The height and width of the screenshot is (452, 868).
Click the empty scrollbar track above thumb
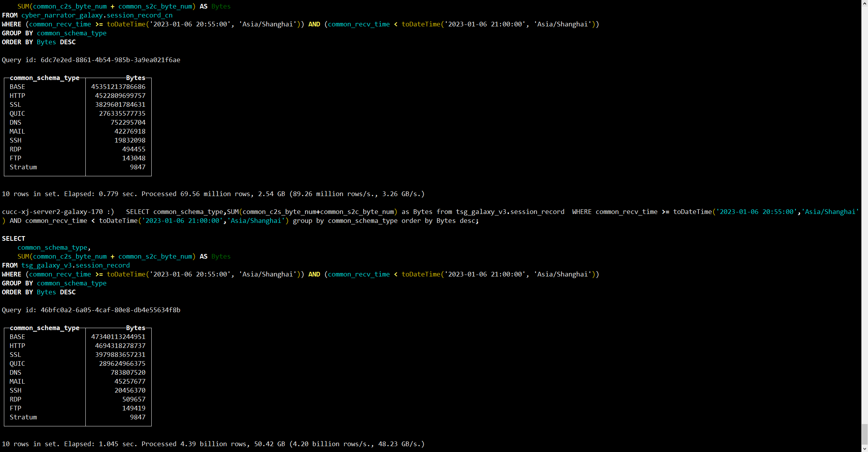coord(865,214)
